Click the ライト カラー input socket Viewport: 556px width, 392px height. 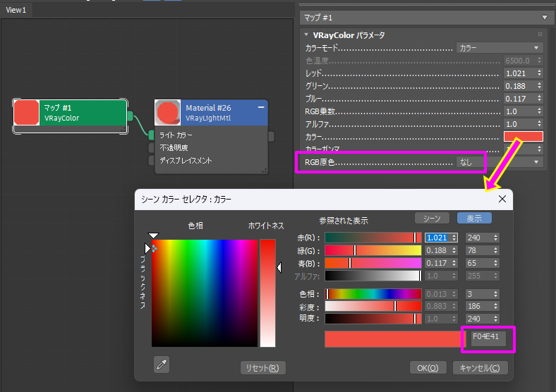[152, 135]
